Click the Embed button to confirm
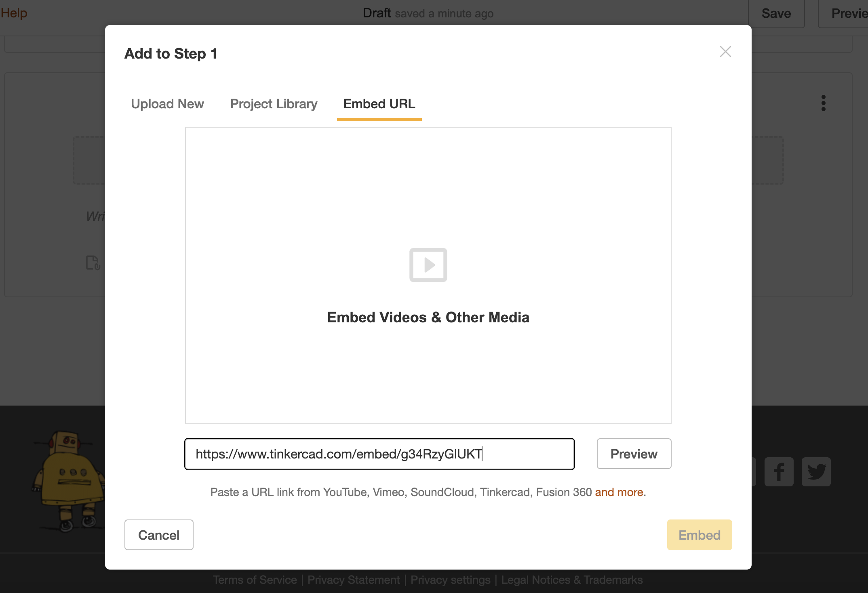The width and height of the screenshot is (868, 593). coord(699,534)
